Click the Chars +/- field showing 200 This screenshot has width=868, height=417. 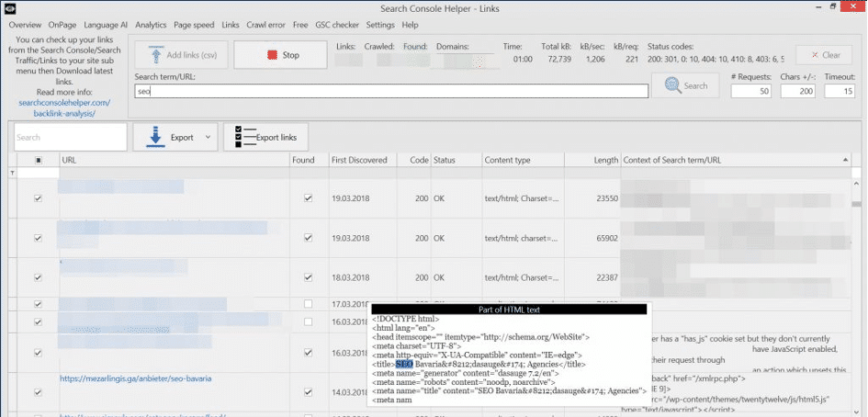tap(797, 91)
